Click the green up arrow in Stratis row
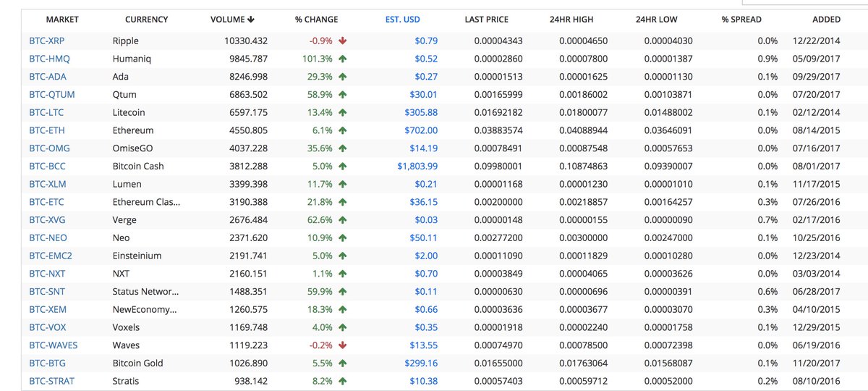 click(342, 381)
